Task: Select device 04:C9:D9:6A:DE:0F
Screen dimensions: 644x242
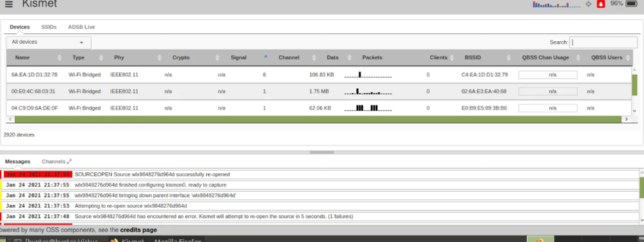Action: (x=35, y=108)
